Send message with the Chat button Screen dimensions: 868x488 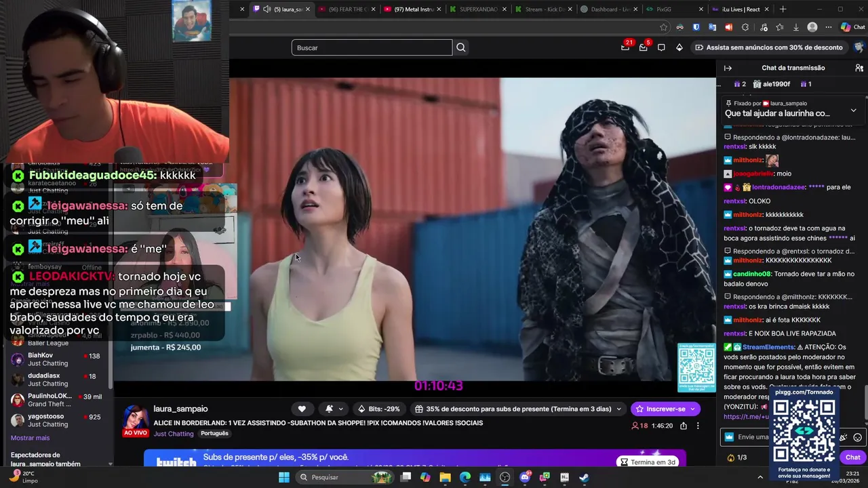point(852,457)
